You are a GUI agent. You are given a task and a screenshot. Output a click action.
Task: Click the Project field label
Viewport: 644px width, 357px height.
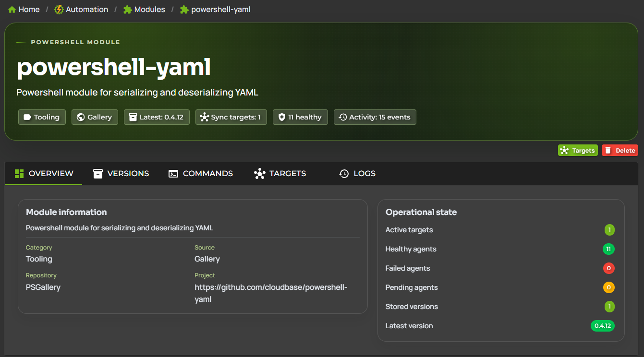(205, 275)
